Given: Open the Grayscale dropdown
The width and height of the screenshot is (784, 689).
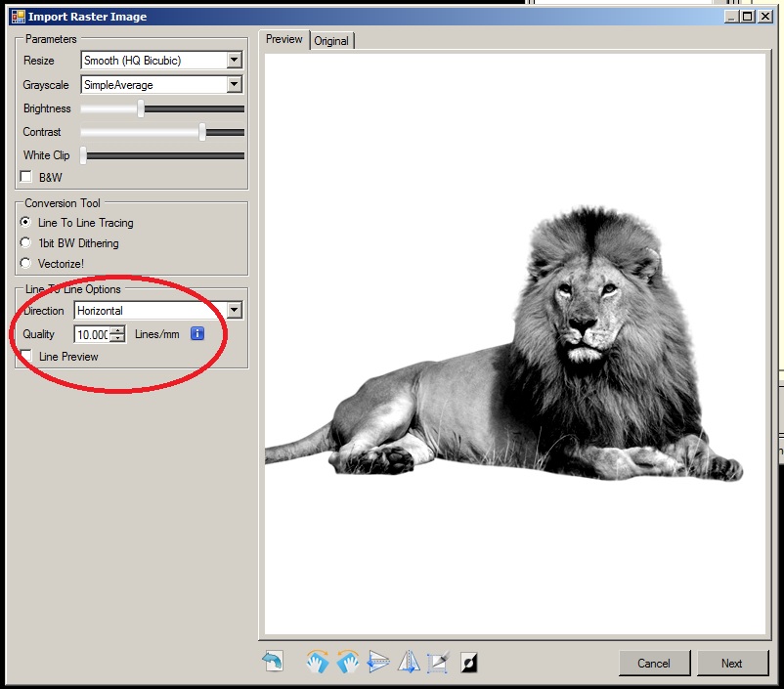Looking at the screenshot, I should (x=234, y=84).
